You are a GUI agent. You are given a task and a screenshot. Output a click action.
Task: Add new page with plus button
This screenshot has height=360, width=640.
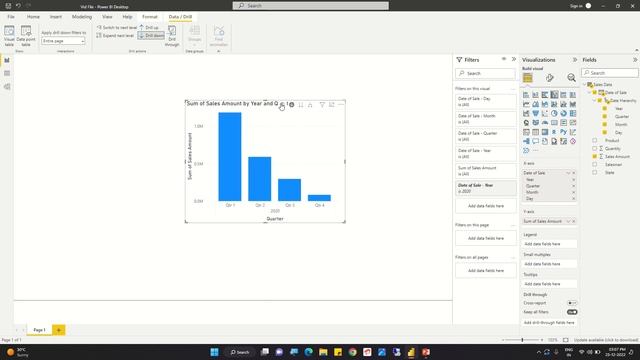pyautogui.click(x=58, y=330)
